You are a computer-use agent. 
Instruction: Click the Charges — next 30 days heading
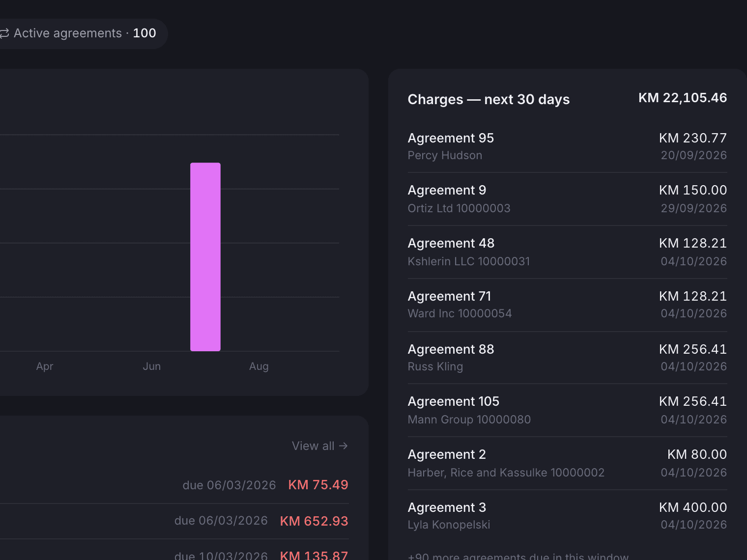(488, 100)
